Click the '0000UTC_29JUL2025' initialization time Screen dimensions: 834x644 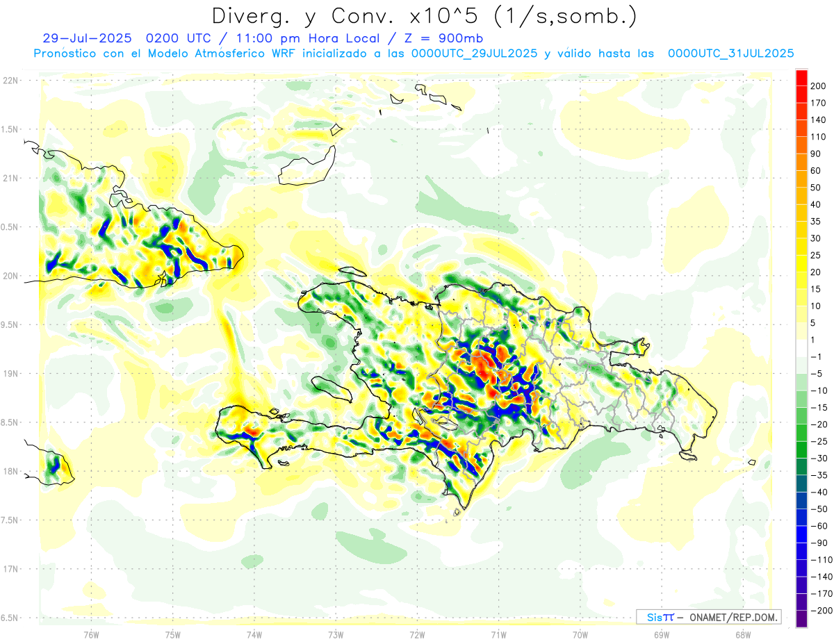(475, 53)
